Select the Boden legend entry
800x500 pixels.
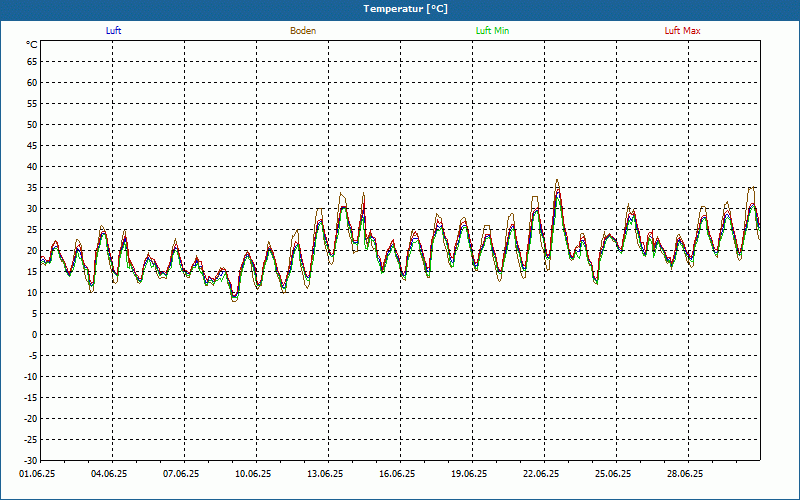click(303, 31)
